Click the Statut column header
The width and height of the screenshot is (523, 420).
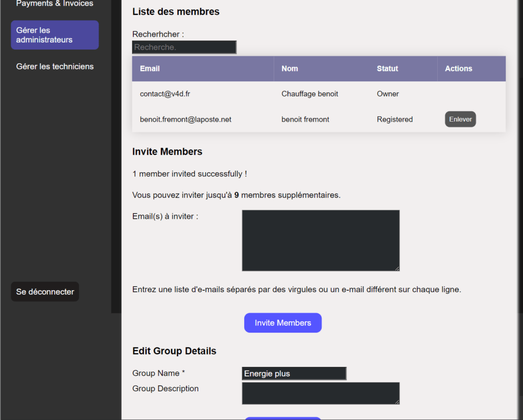click(x=387, y=68)
